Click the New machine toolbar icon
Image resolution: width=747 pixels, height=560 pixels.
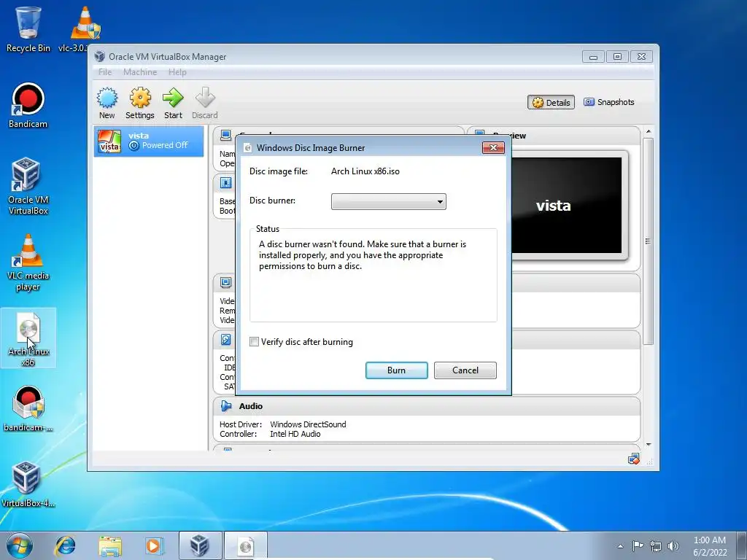pyautogui.click(x=107, y=103)
